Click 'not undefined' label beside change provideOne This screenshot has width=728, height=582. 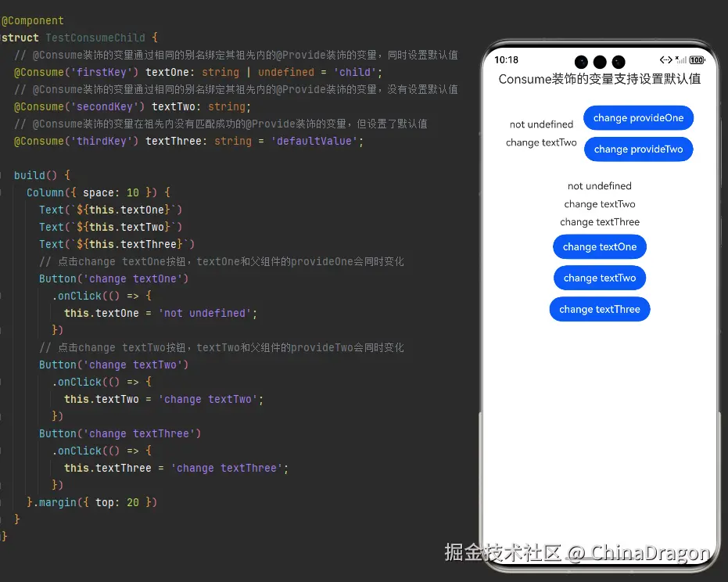pos(541,124)
